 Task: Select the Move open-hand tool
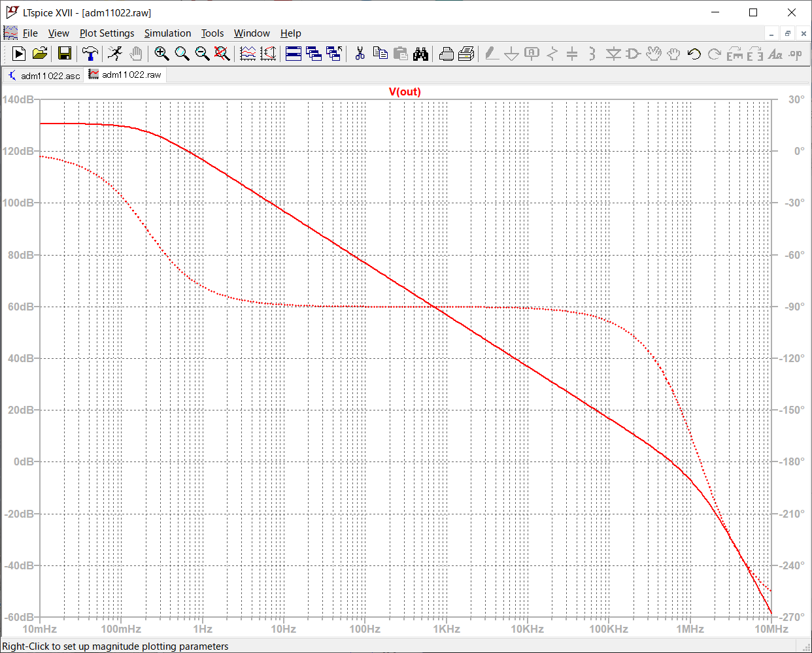(x=654, y=54)
